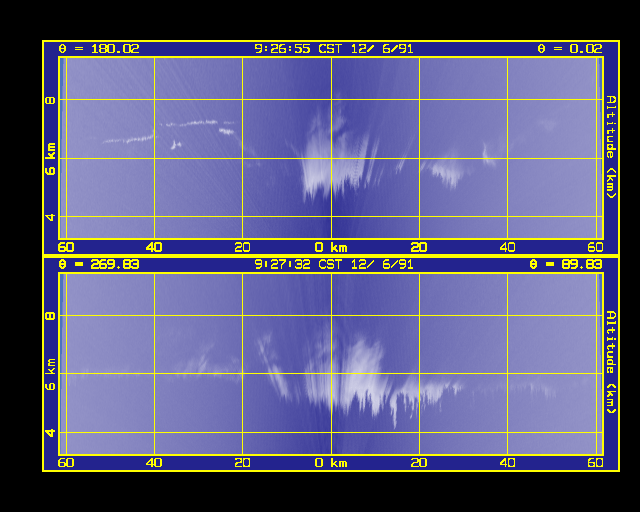Viewport: 640px width, 512px height.
Task: Click upper panel's 40 label on θ = 180.02 side
Action: (x=154, y=247)
